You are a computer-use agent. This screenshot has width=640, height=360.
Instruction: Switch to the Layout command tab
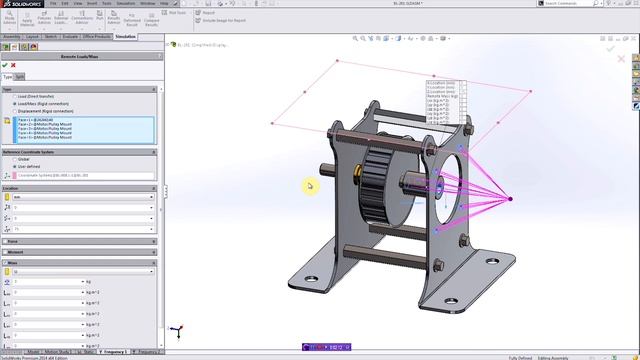32,37
